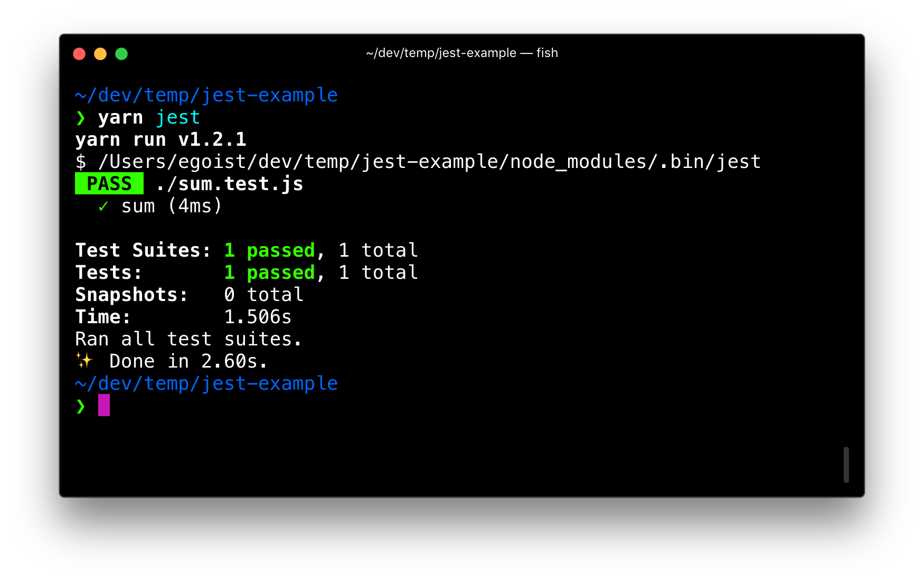The image size is (924, 582).
Task: Click the "sum (4ms)" test result
Action: (172, 206)
